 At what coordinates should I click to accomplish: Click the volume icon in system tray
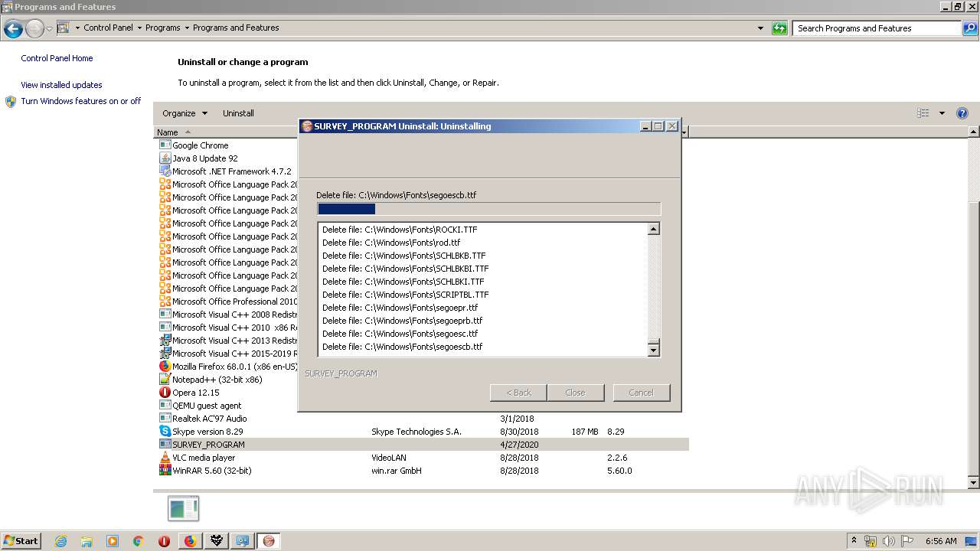point(889,541)
